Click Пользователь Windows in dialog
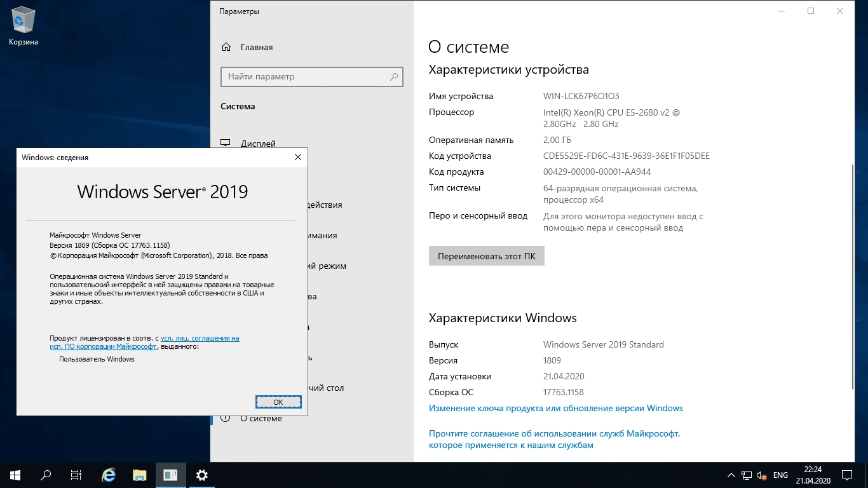The image size is (868, 488). point(97,359)
